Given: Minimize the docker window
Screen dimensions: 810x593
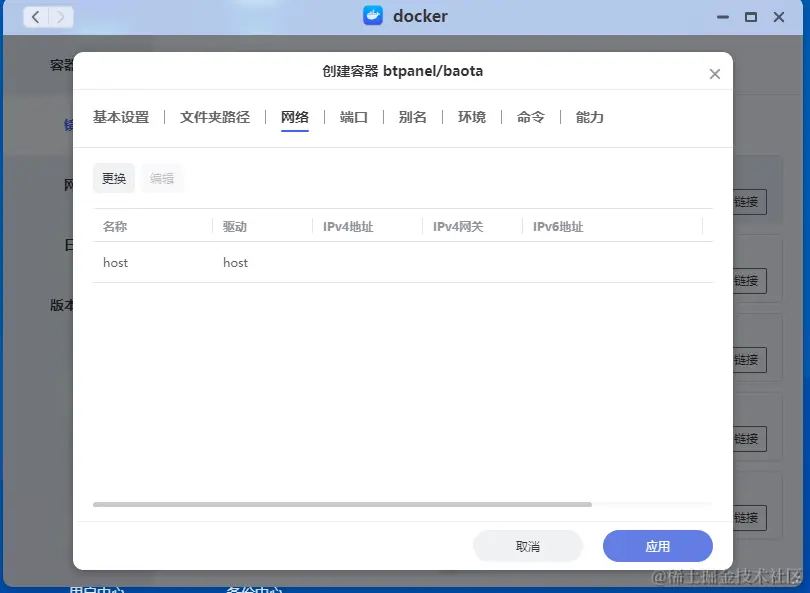Looking at the screenshot, I should pos(723,17).
